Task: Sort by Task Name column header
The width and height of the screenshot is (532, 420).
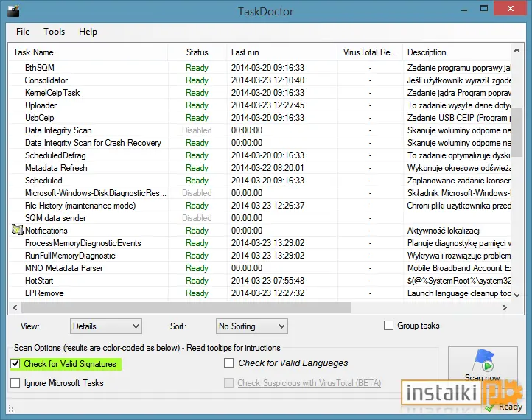Action: (88, 52)
